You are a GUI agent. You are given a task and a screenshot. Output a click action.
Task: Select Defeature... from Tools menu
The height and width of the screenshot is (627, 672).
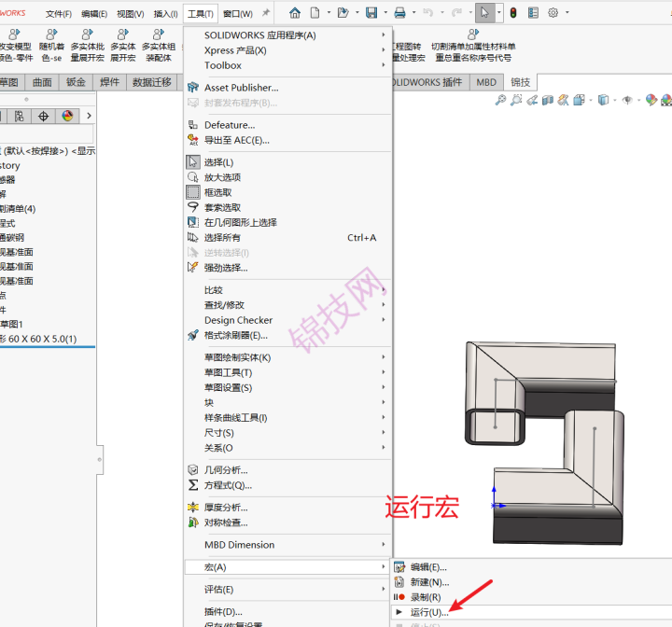coord(287,125)
